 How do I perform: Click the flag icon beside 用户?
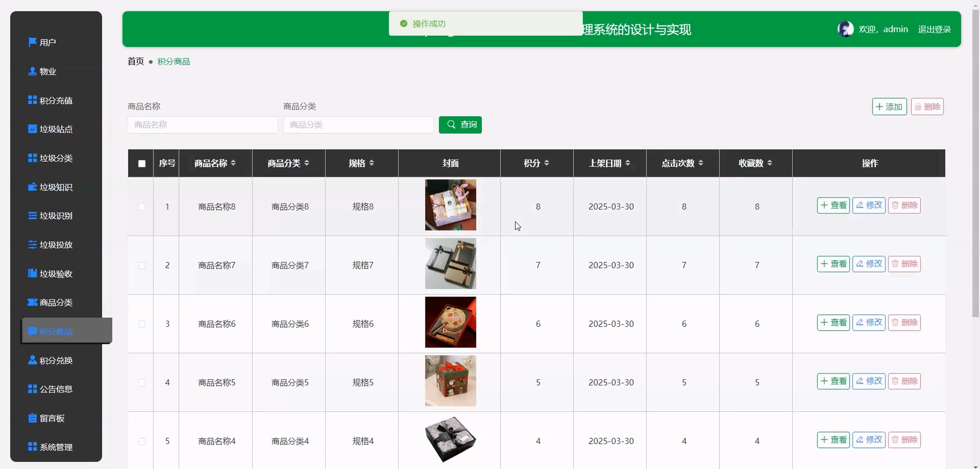pos(32,42)
